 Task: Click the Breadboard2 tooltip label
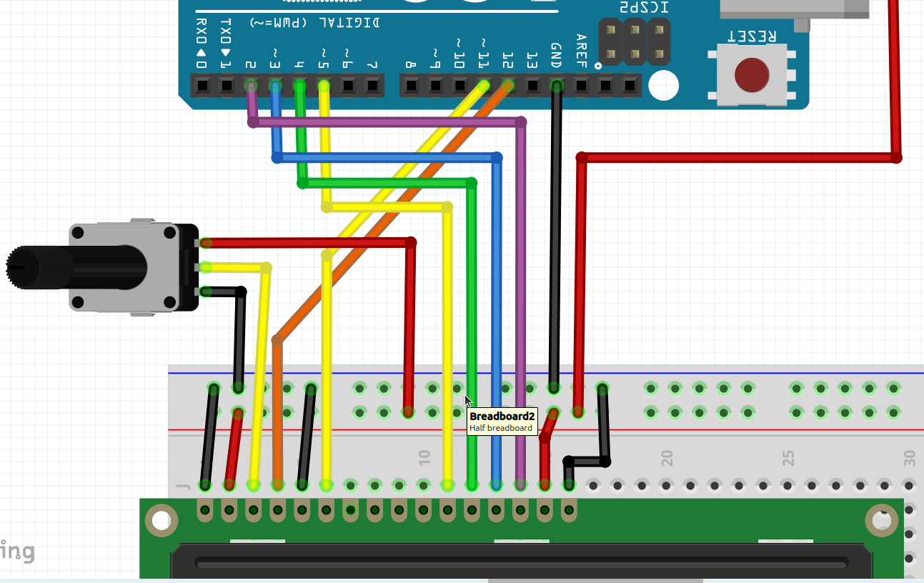[x=502, y=422]
